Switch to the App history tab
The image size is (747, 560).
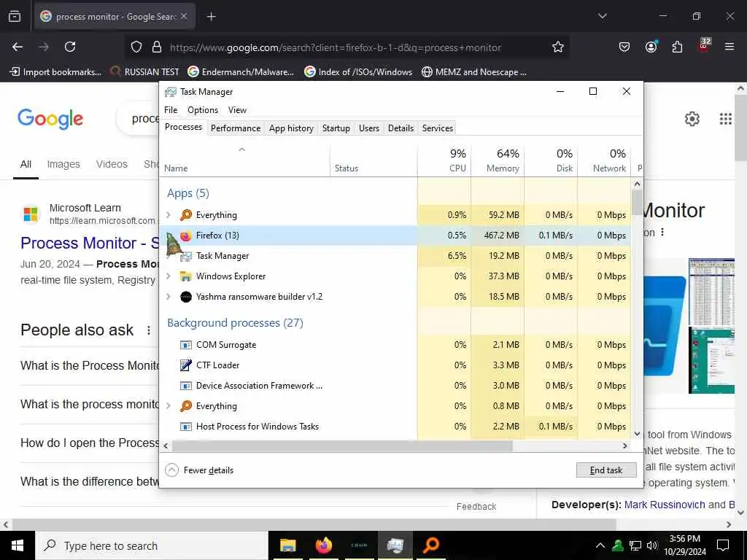click(291, 128)
